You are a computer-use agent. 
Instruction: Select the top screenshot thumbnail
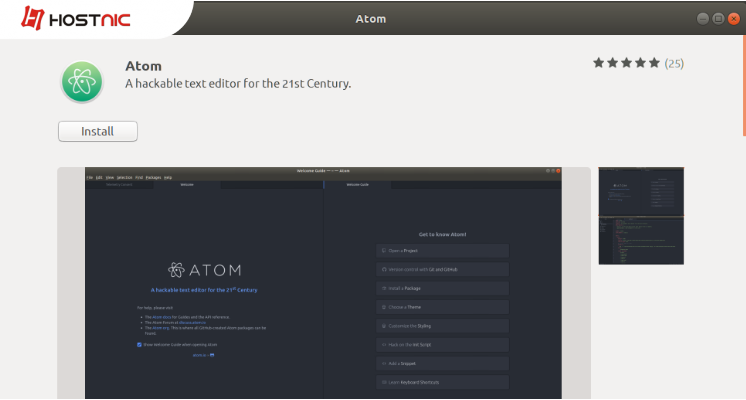[641, 191]
